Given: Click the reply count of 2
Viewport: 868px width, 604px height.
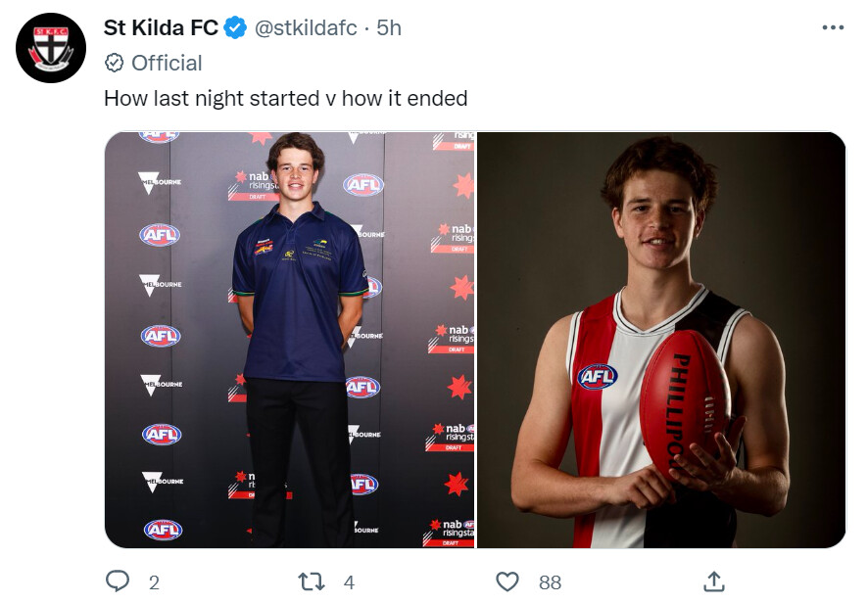Looking at the screenshot, I should [x=154, y=582].
